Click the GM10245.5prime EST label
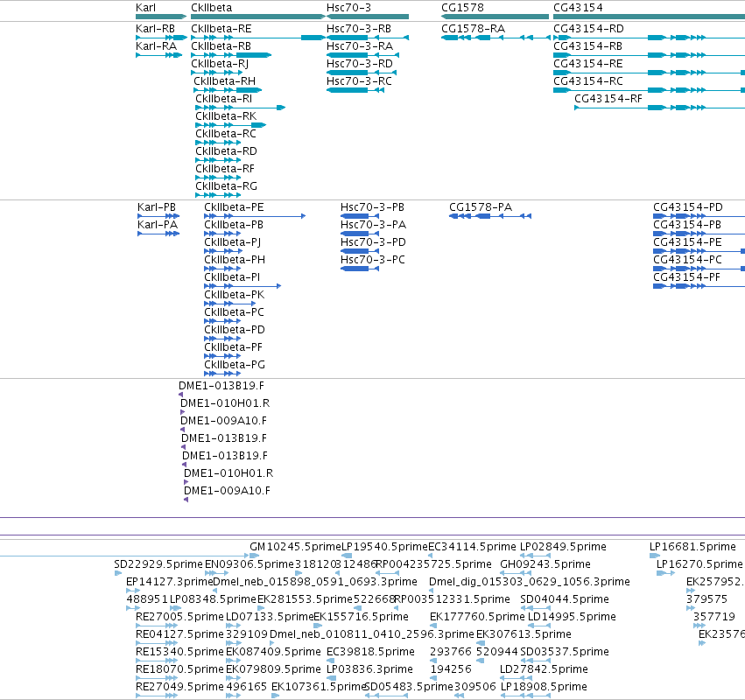Viewport: 745px width, 700px height. (296, 547)
